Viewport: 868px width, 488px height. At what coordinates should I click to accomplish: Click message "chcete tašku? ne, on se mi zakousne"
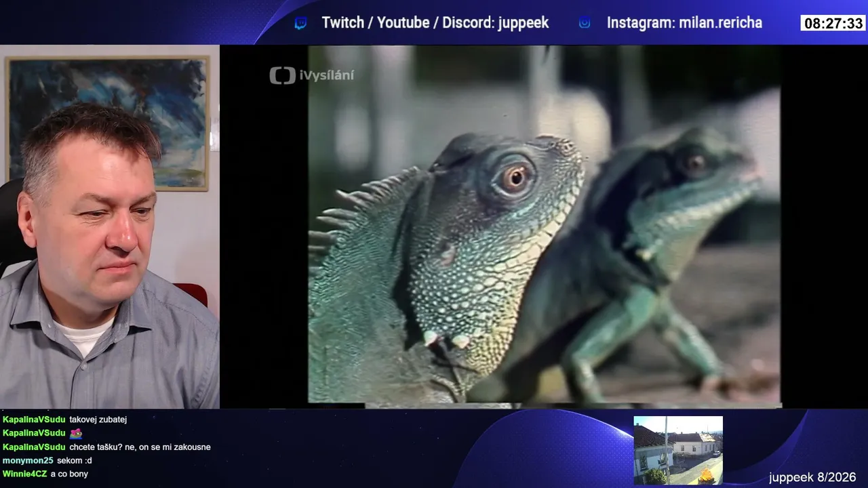[140, 447]
